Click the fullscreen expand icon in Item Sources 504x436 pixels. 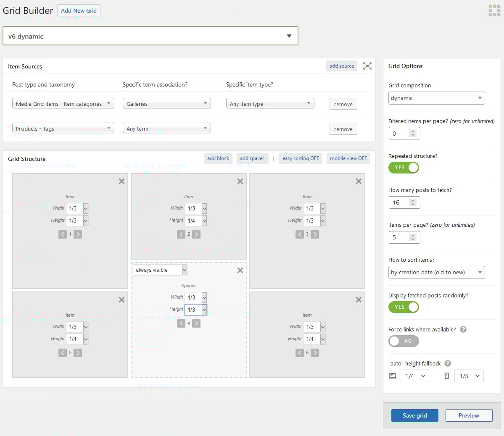pos(367,66)
